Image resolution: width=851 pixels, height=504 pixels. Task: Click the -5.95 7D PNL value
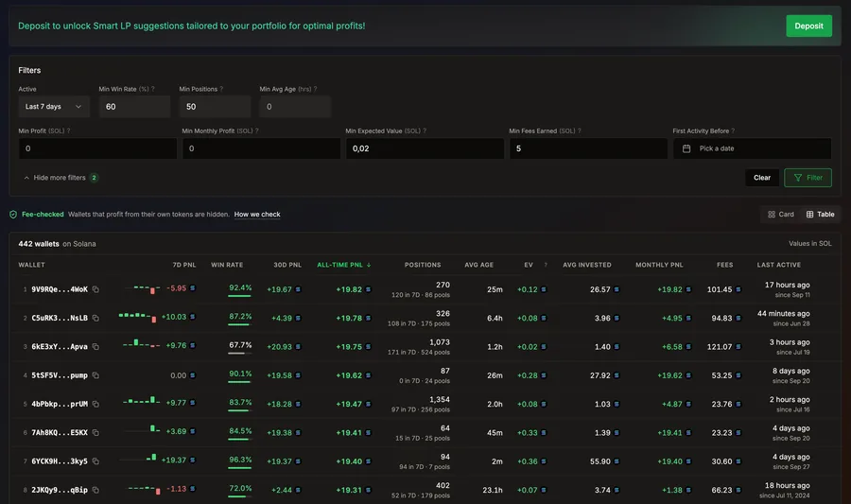(177, 288)
